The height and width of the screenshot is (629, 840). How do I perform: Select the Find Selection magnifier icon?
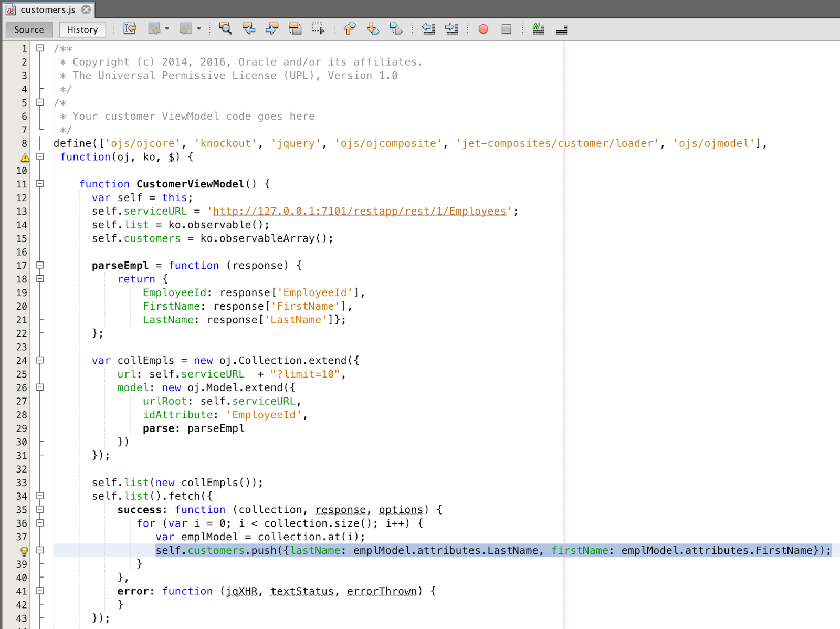226,29
